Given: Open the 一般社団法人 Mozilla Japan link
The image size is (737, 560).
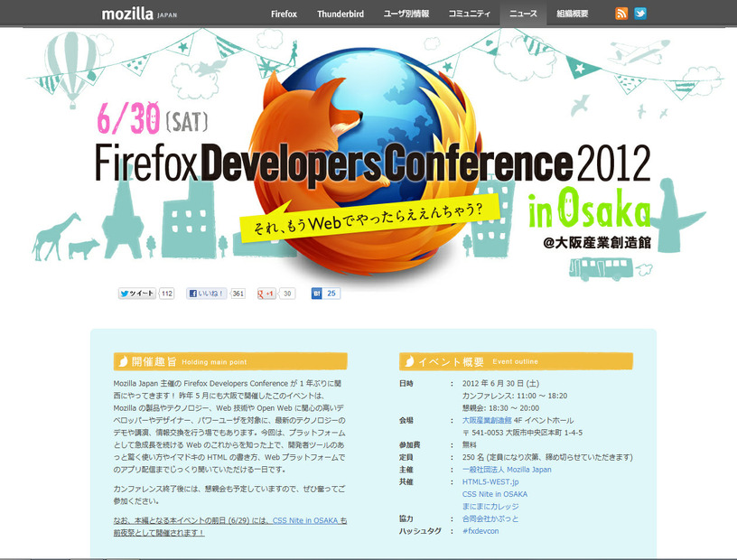Looking at the screenshot, I should [507, 470].
